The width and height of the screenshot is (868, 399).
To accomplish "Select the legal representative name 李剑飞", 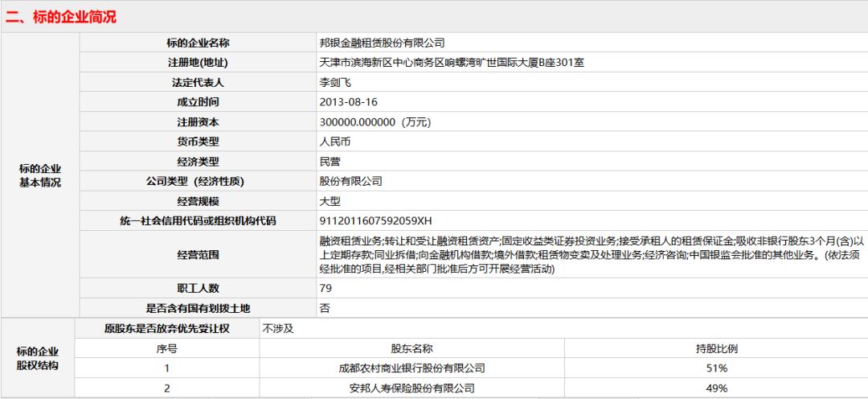I will coord(335,83).
